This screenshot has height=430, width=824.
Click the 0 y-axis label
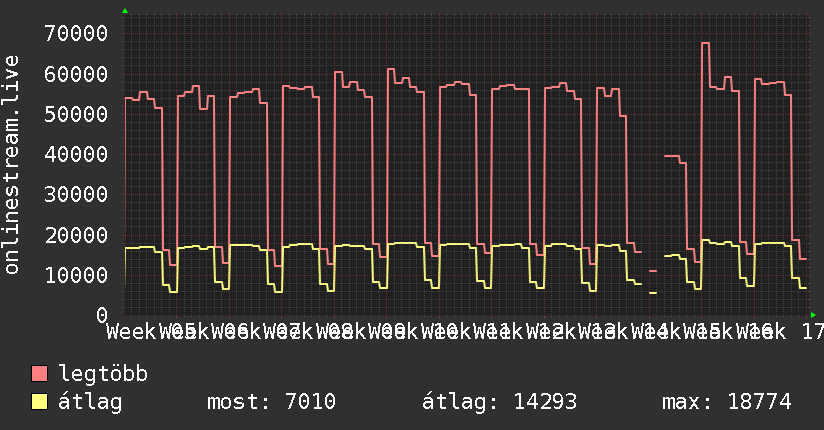[102, 315]
